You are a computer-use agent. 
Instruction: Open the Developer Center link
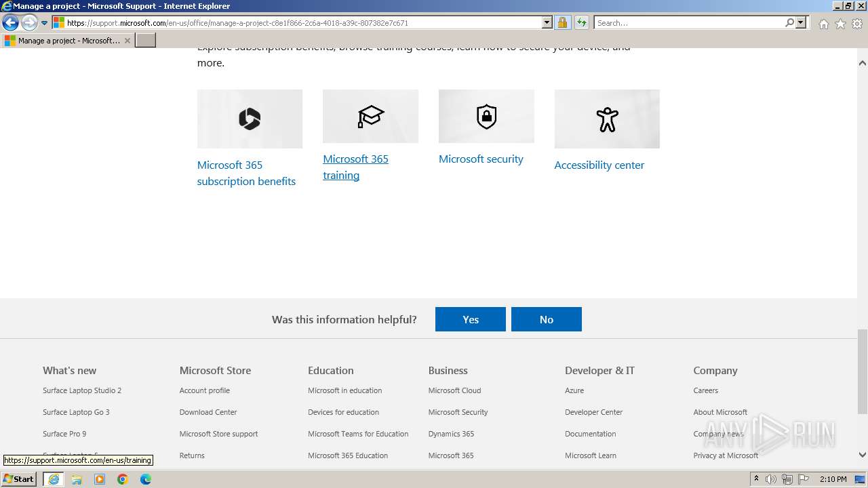point(593,412)
